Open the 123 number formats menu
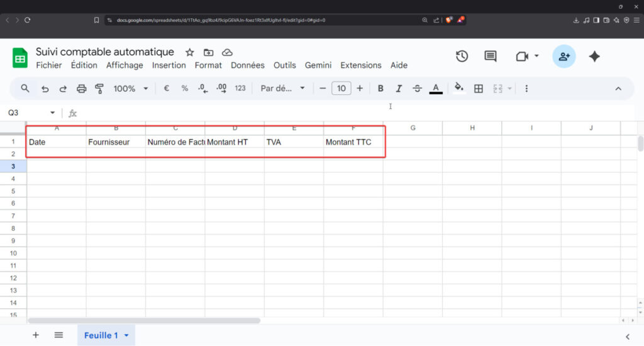Screen dimensions: 644x346 pos(240,88)
